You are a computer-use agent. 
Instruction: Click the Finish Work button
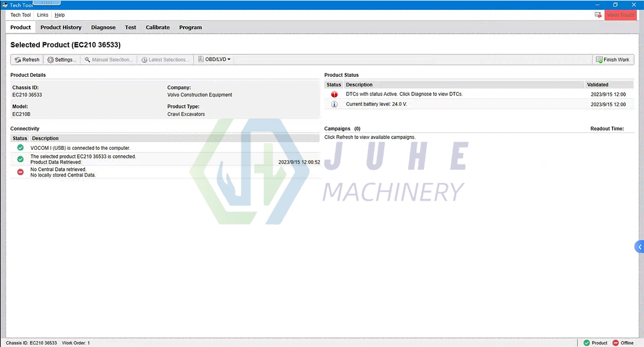612,60
